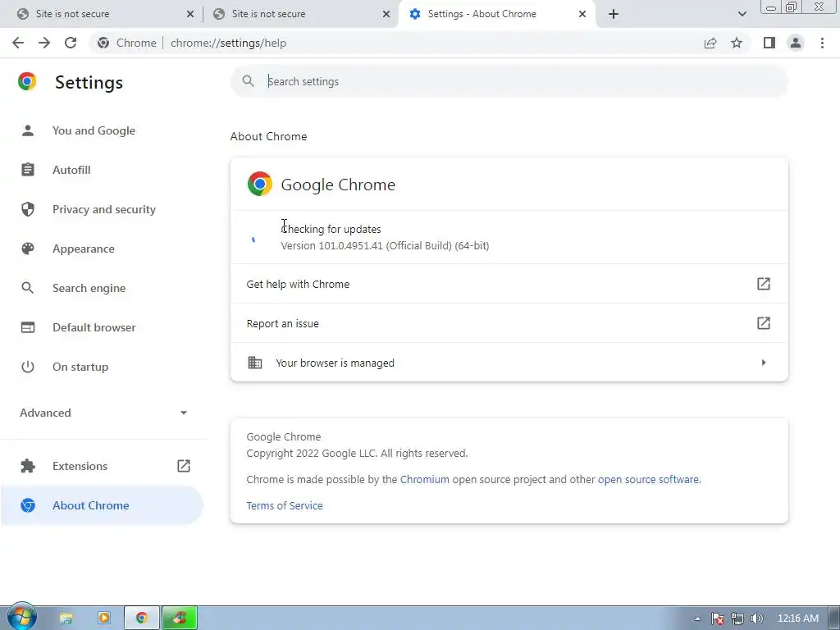Click Report an issue row
The height and width of the screenshot is (630, 840).
point(509,323)
